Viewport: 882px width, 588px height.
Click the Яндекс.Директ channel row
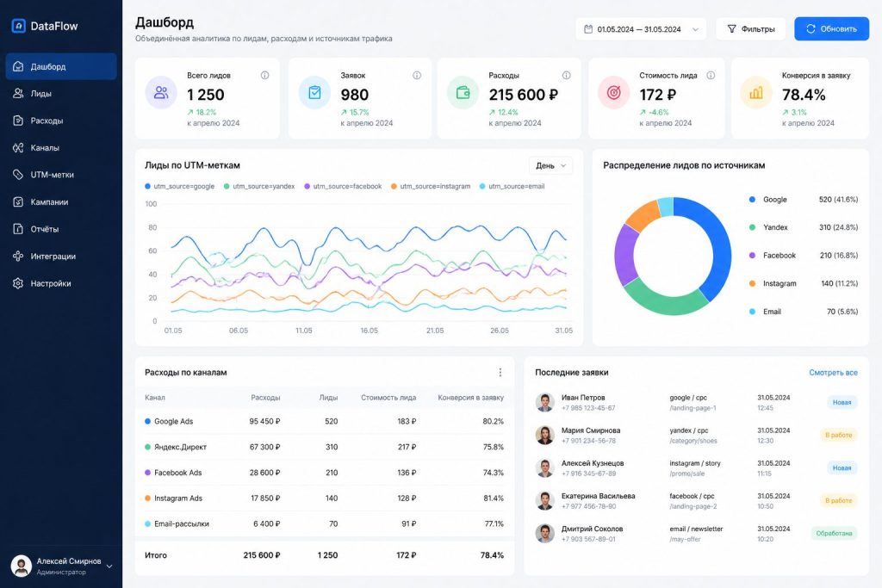(325, 447)
